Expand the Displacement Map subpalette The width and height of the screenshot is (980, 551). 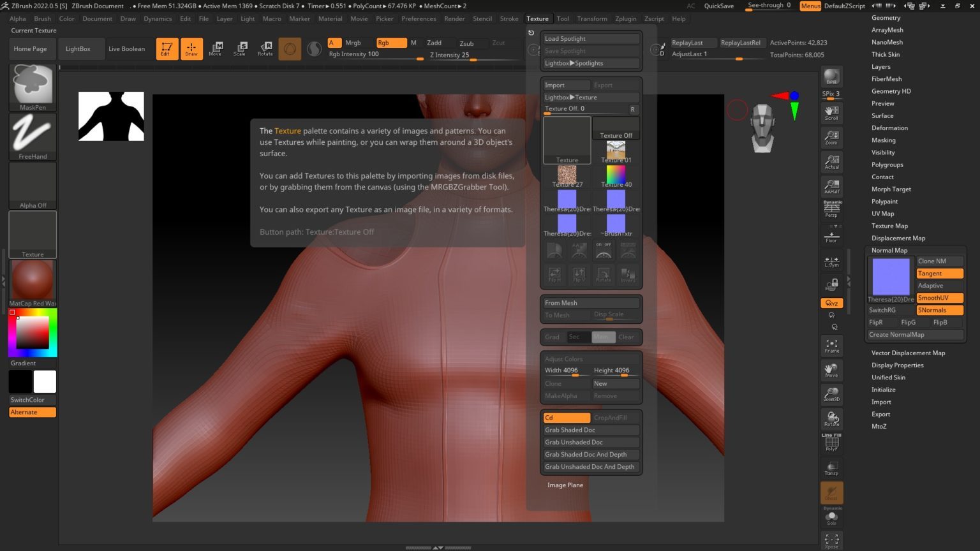(898, 238)
